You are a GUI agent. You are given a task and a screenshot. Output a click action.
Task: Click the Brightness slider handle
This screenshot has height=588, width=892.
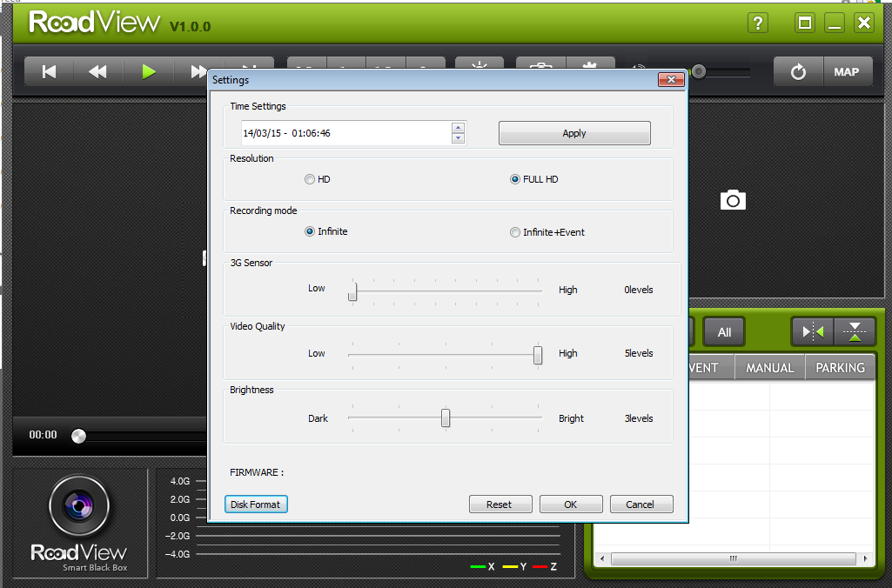pos(446,418)
